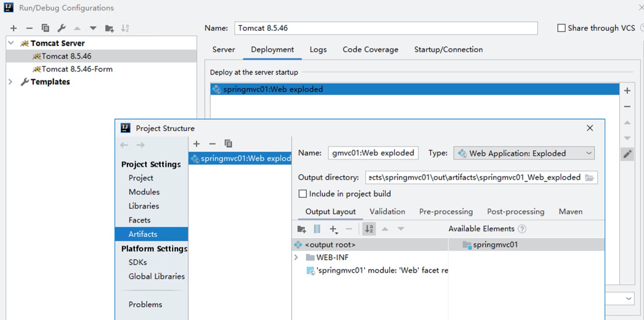Select springmvc01 module Web facet resources
644x320 pixels.
(x=377, y=270)
